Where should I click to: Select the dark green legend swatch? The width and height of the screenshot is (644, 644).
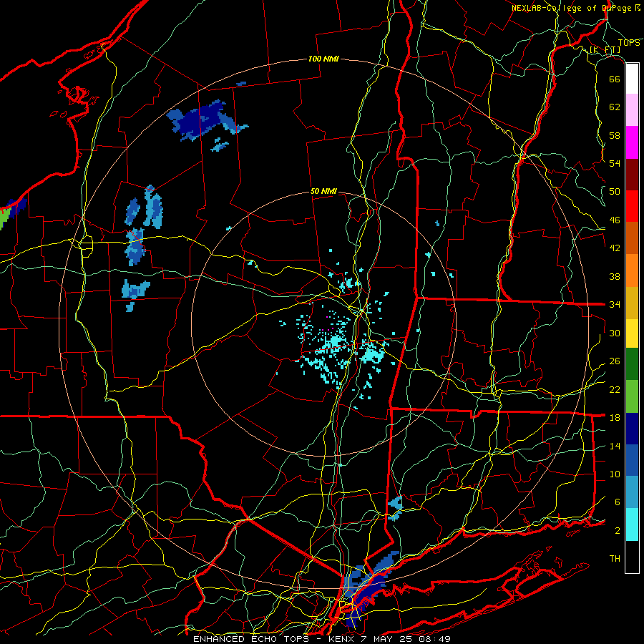click(632, 364)
